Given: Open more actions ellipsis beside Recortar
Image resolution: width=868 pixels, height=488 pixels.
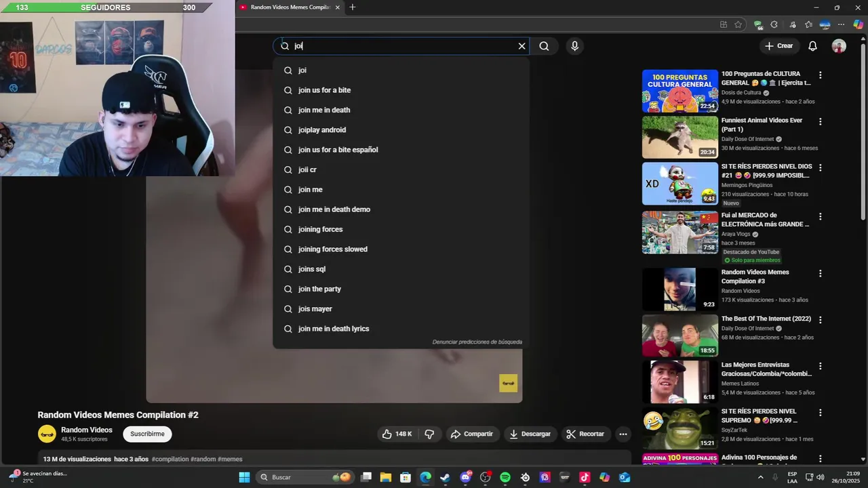Looking at the screenshot, I should (x=623, y=434).
